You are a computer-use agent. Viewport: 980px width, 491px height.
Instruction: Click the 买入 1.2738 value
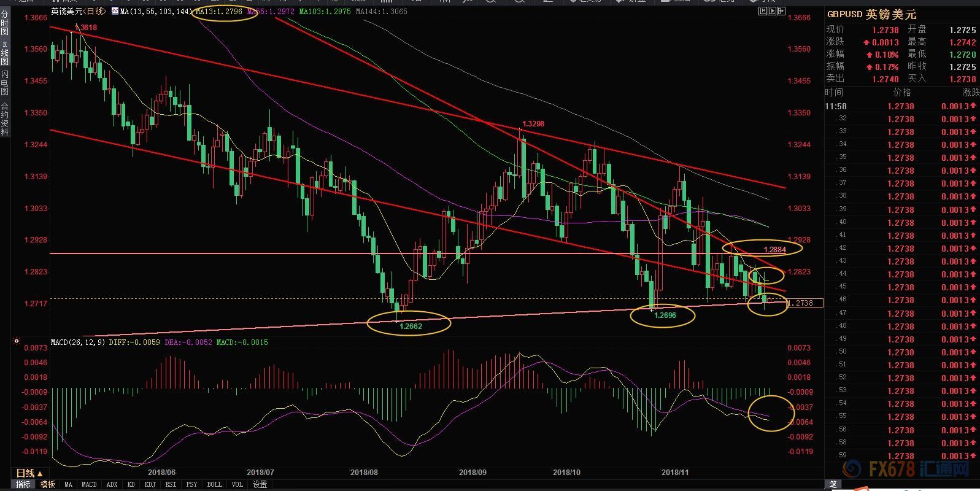tap(962, 79)
